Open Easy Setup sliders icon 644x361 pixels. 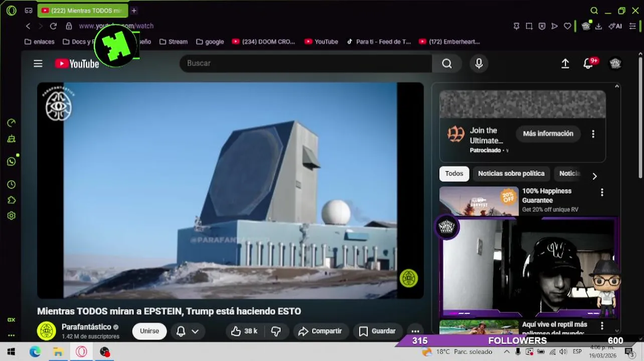pos(632,26)
